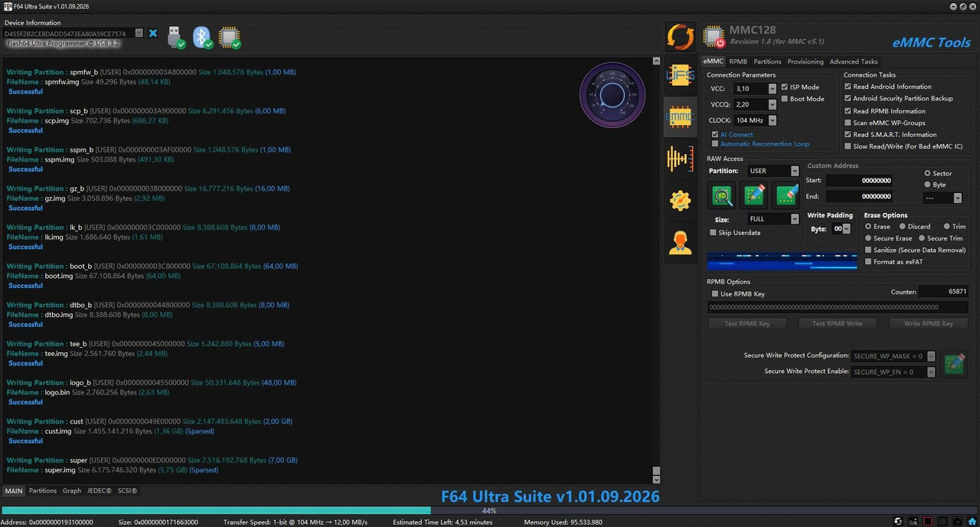Open the SCSI tab at bottom

click(x=127, y=490)
